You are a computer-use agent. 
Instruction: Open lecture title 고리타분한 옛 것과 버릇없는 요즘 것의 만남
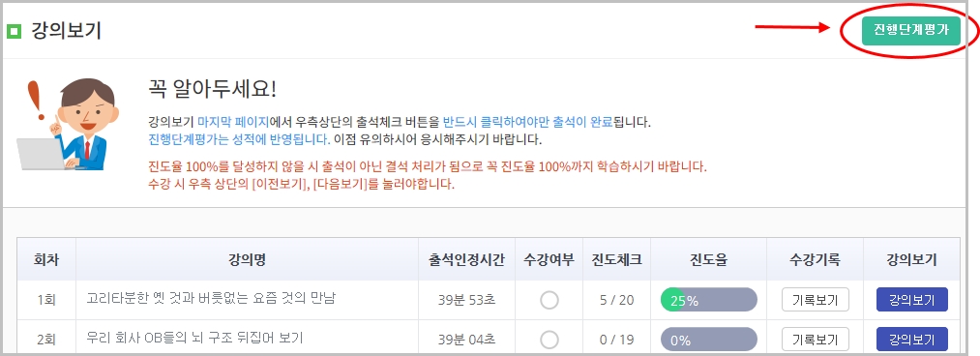tap(211, 299)
